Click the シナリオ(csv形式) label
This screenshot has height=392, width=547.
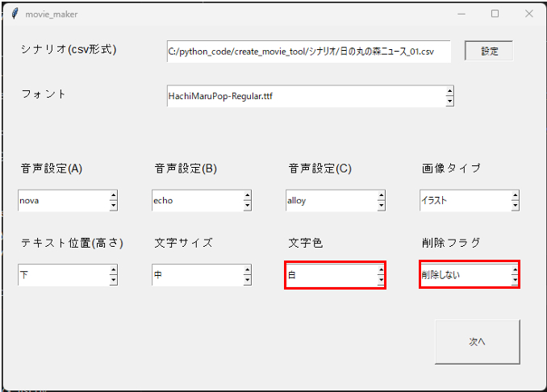click(x=69, y=49)
